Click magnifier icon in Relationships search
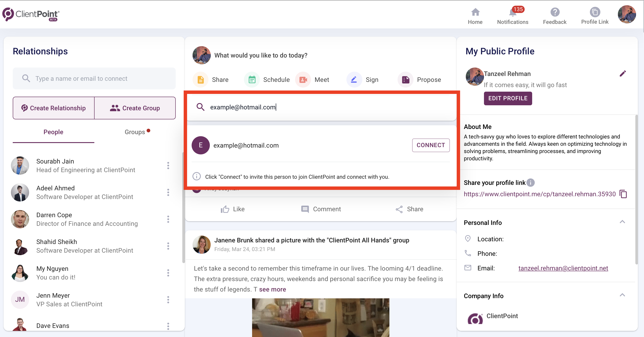Image resolution: width=644 pixels, height=337 pixels. pyautogui.click(x=26, y=78)
